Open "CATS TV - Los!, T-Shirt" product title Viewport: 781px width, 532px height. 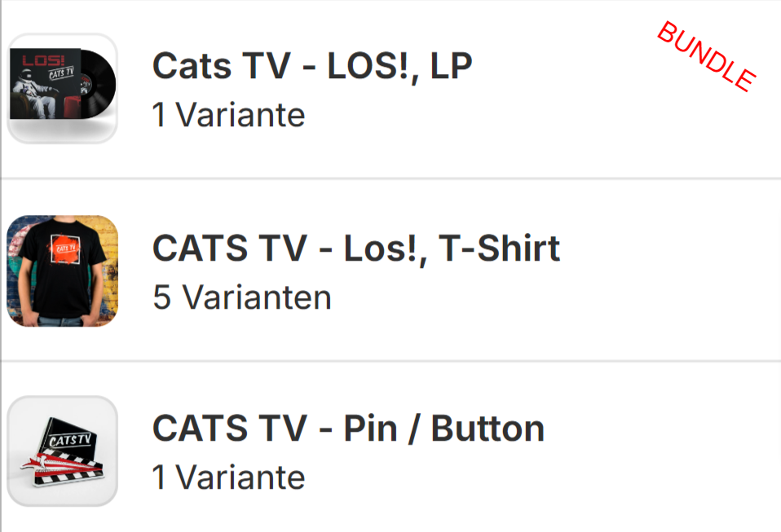[356, 248]
